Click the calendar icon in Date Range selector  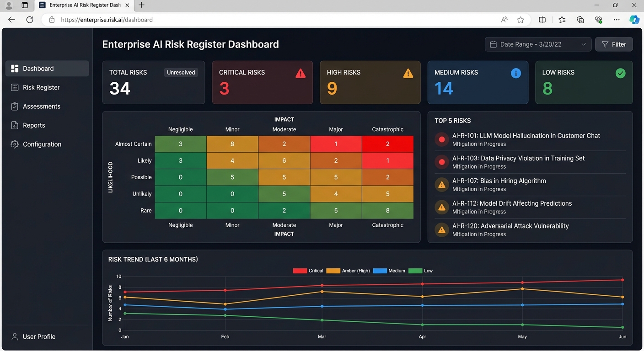(493, 44)
